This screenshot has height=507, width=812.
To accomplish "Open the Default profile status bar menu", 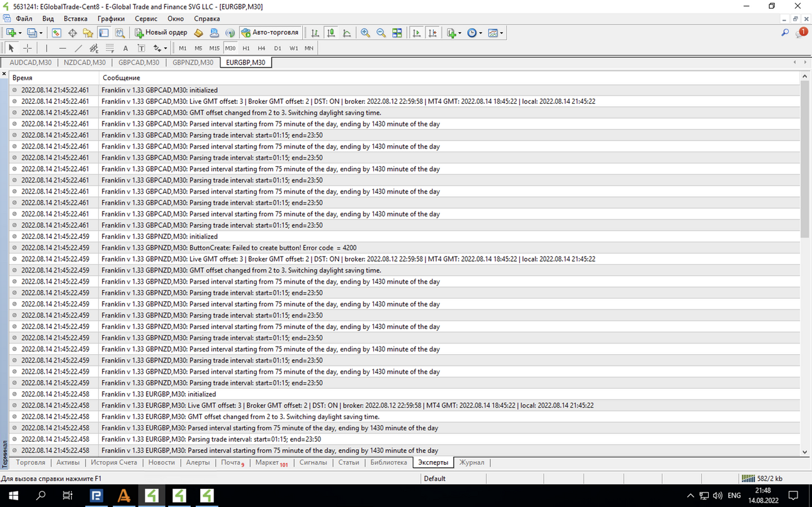I will tap(434, 479).
